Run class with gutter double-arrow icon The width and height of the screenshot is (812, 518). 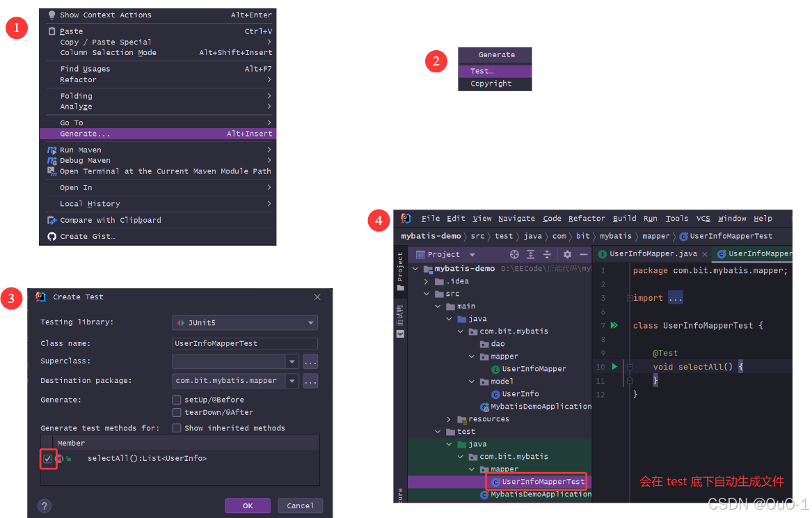click(614, 325)
